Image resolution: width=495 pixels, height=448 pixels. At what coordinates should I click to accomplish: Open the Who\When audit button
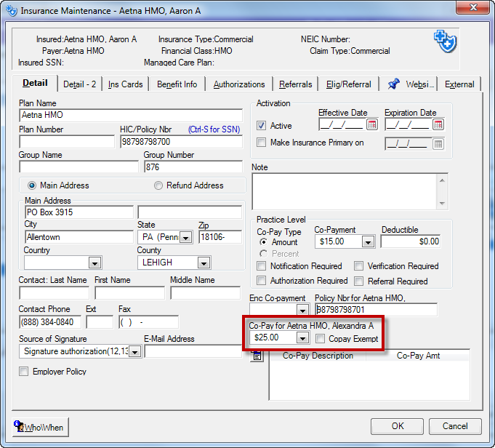tap(41, 427)
